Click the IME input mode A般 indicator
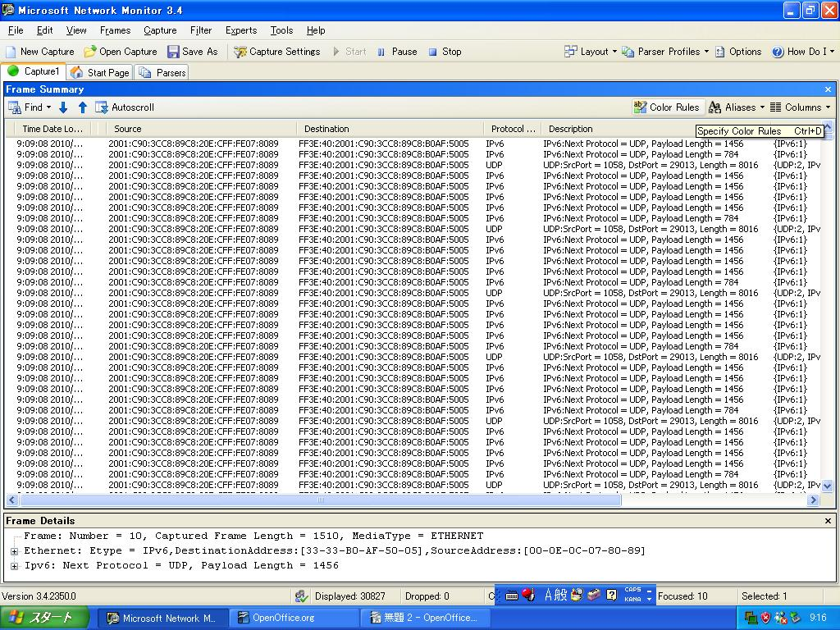 pos(555,595)
